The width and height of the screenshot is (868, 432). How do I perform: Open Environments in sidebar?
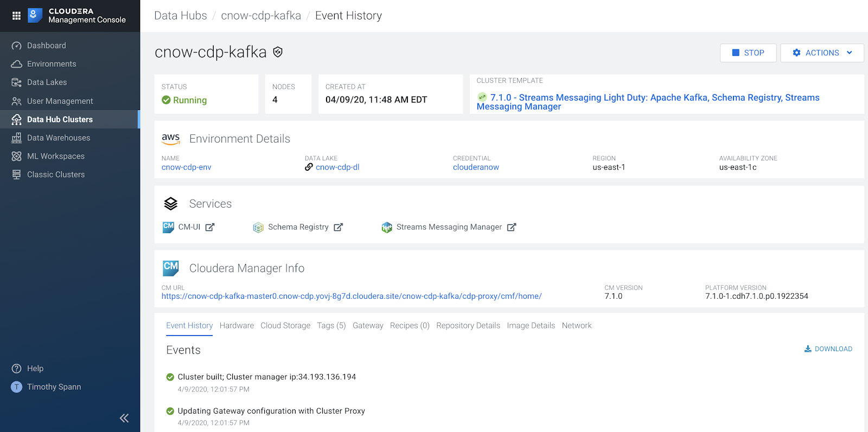52,64
